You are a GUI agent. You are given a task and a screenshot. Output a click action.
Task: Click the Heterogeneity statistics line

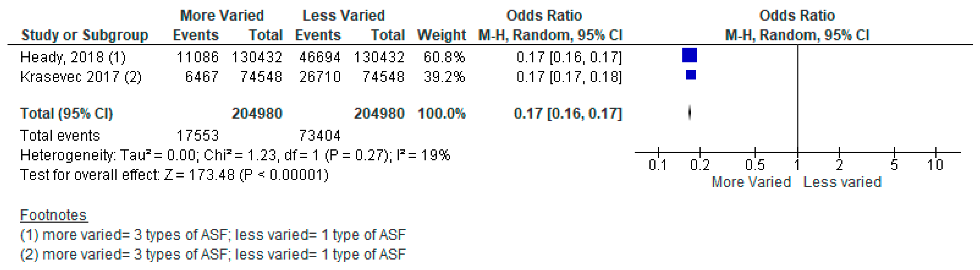[x=235, y=155]
